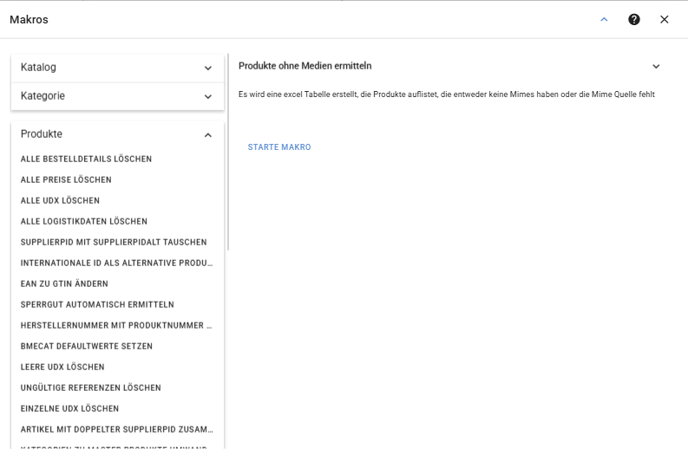688x462 pixels.
Task: Close the Makros dialog
Action: tap(664, 19)
